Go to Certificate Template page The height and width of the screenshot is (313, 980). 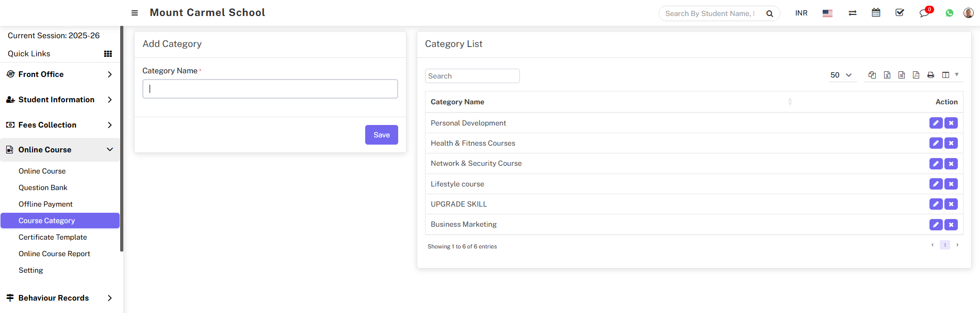(x=53, y=237)
